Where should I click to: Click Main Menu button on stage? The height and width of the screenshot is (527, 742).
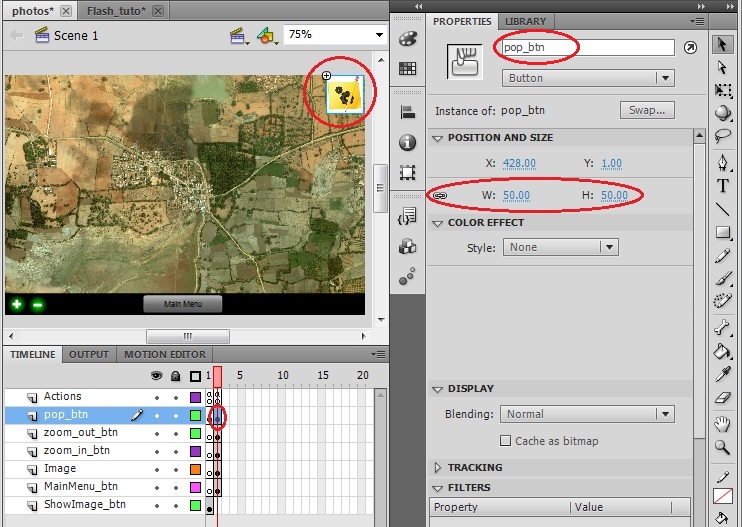[x=183, y=304]
